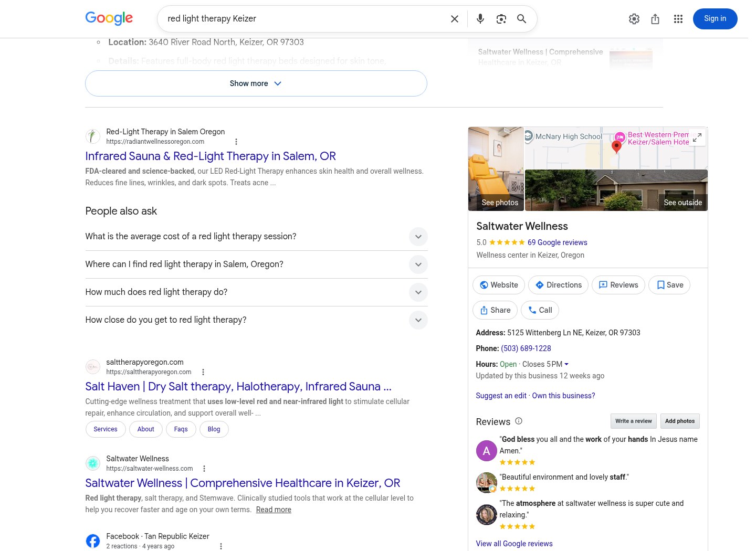
Task: Open 'See outside' street view thumbnail
Action: click(616, 190)
